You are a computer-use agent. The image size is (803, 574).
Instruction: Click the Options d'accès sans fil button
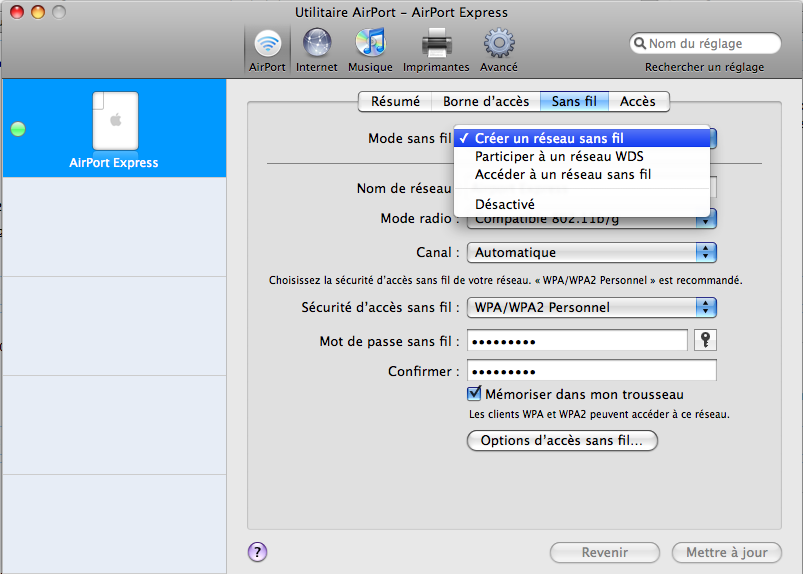(x=562, y=440)
